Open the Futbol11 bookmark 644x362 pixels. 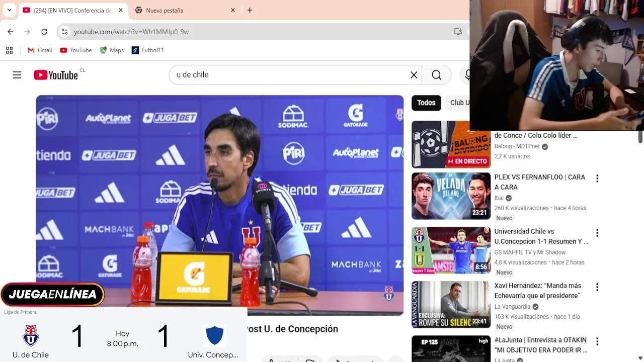tap(147, 50)
